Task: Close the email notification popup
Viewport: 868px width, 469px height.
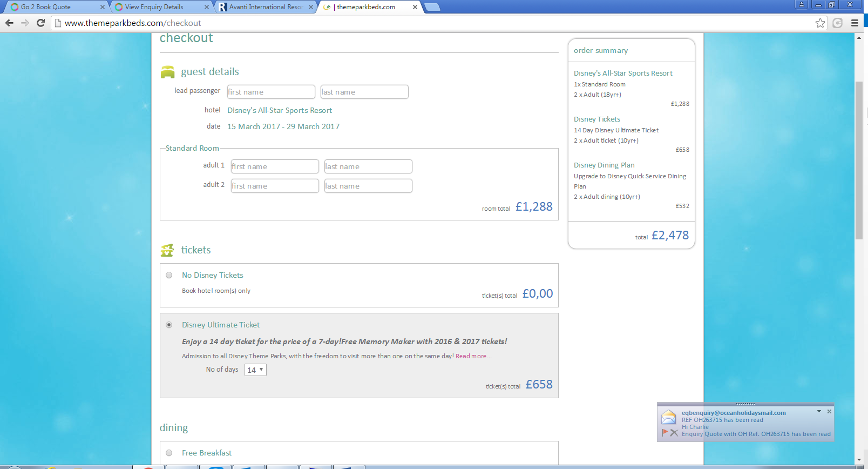Action: [830, 411]
